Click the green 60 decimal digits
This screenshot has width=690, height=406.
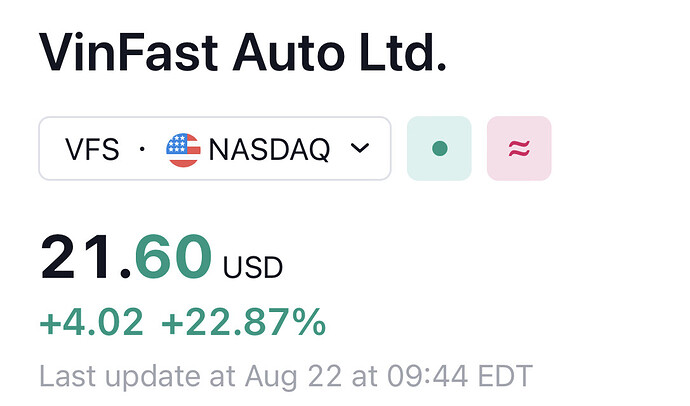172,256
